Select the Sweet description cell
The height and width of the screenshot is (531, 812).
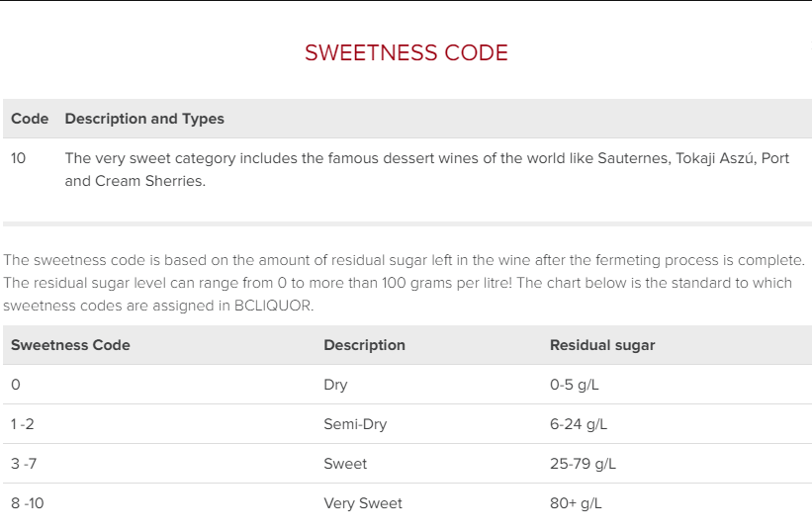(x=345, y=463)
